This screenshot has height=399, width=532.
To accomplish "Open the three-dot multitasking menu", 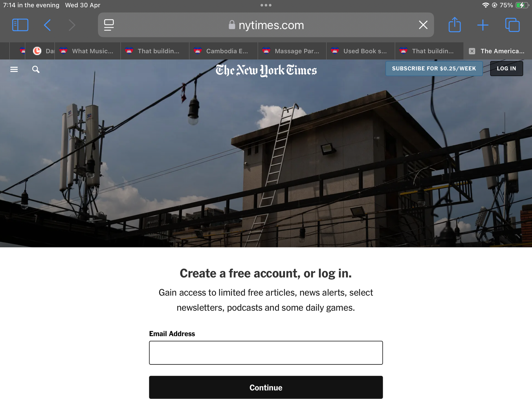I will click(x=266, y=5).
